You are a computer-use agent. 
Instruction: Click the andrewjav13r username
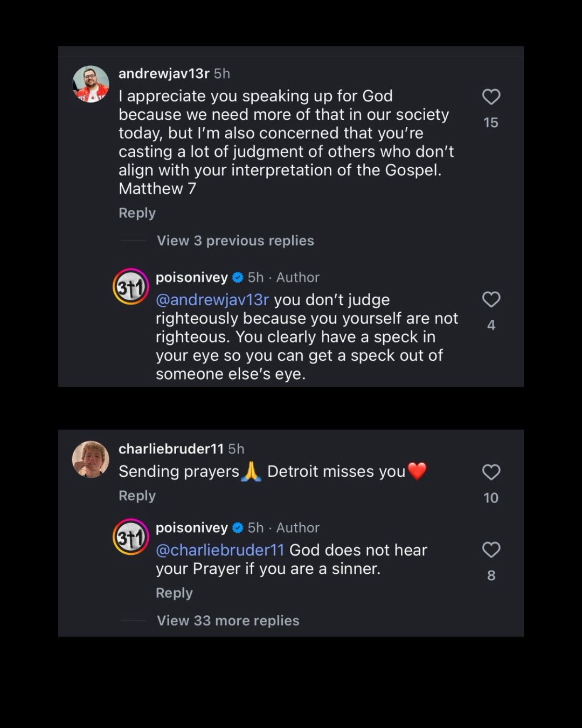pyautogui.click(x=164, y=73)
